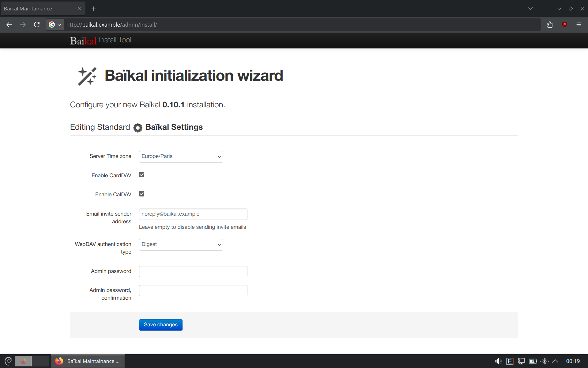The height and width of the screenshot is (368, 588).
Task: Uncheck Enable CalDAV checkbox
Action: pyautogui.click(x=141, y=194)
